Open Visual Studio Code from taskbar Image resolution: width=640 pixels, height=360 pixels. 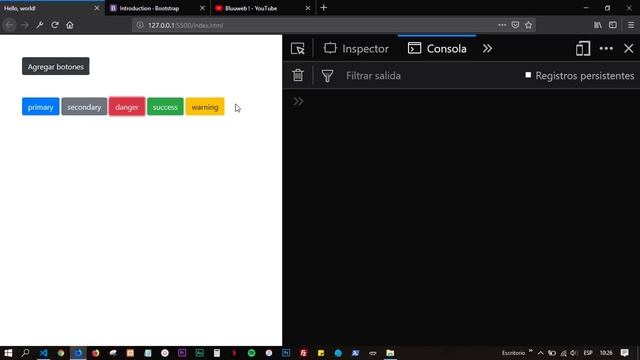coord(43,353)
